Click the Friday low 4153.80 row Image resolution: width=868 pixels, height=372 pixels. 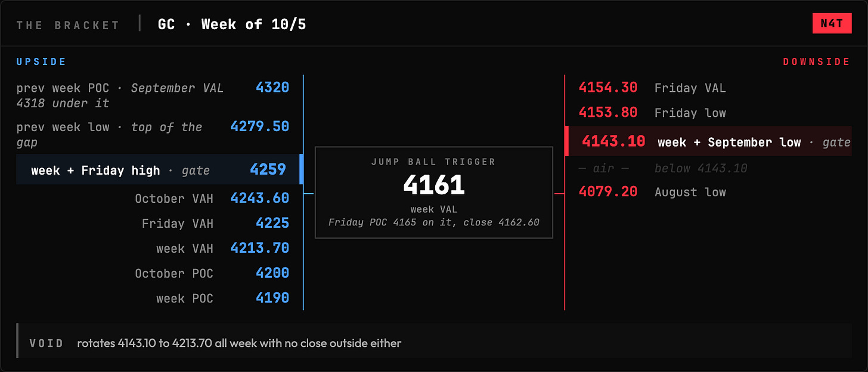(x=653, y=113)
